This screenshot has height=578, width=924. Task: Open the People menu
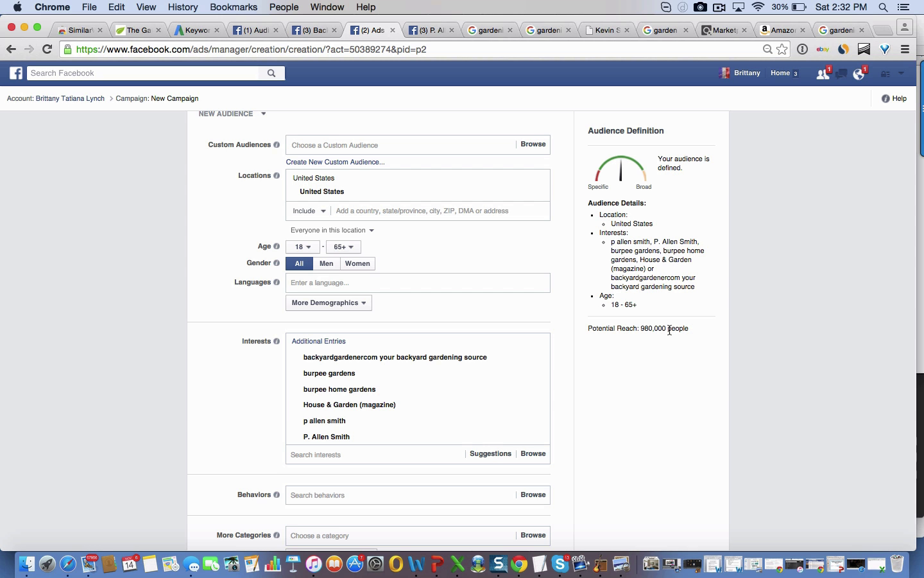pos(284,7)
